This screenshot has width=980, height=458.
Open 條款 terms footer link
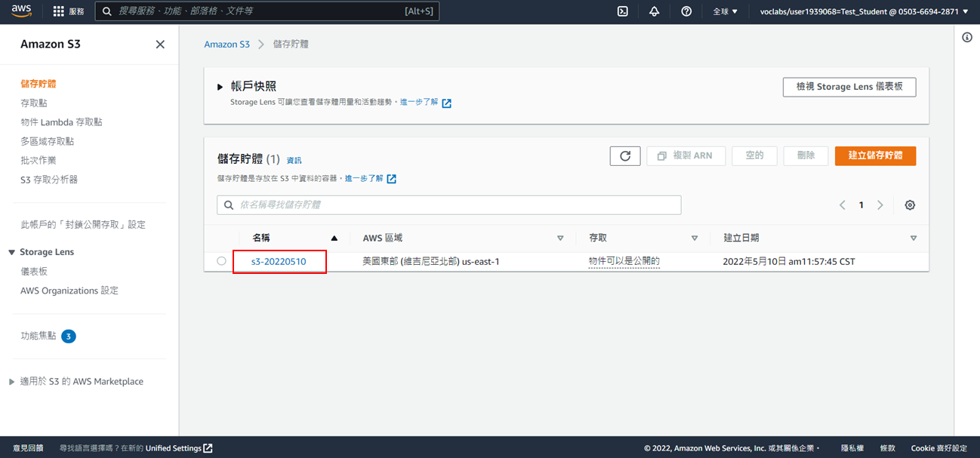887,448
